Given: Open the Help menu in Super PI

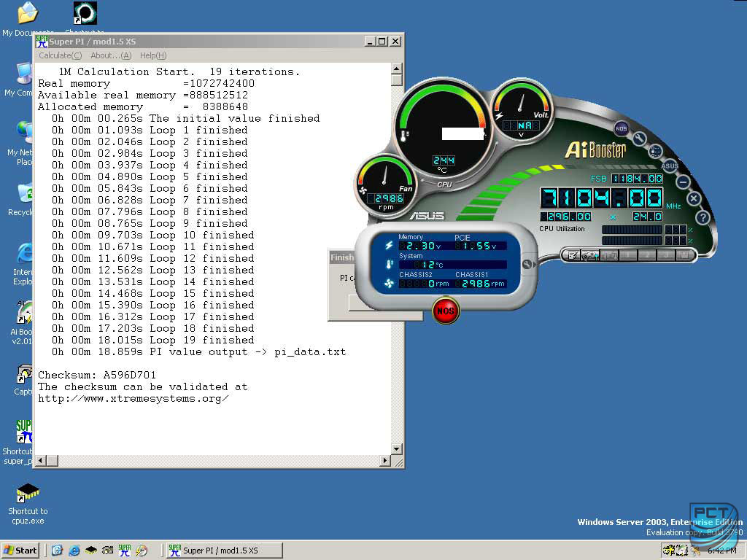Looking at the screenshot, I should point(153,55).
